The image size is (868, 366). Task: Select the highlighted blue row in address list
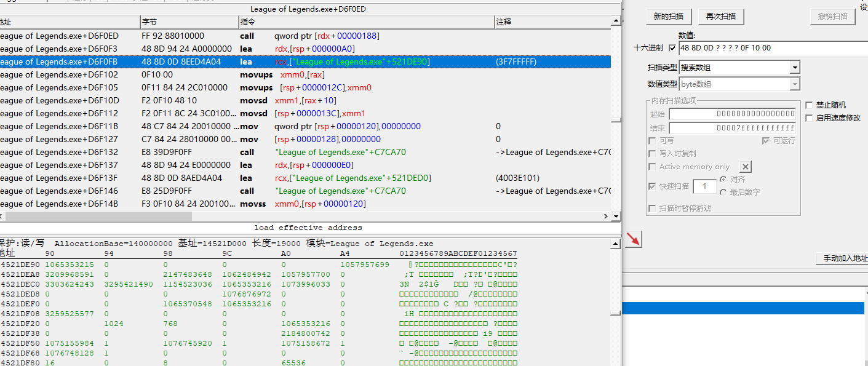point(743,308)
